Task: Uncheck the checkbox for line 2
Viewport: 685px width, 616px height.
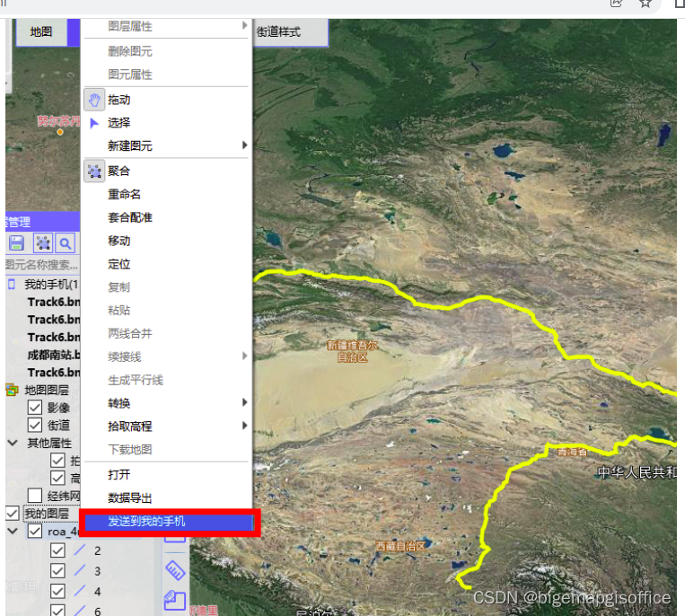Action: (57, 550)
